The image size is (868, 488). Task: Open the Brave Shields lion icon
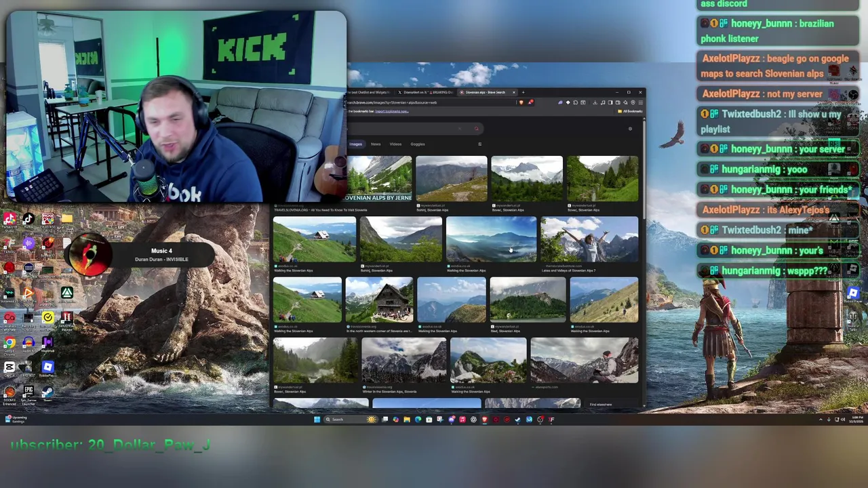[521, 102]
